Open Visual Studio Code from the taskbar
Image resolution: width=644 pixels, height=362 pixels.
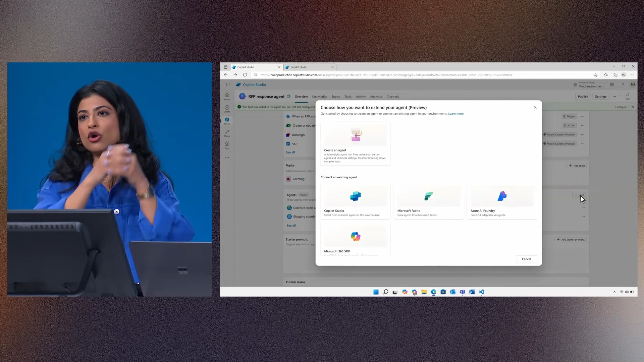pos(481,292)
